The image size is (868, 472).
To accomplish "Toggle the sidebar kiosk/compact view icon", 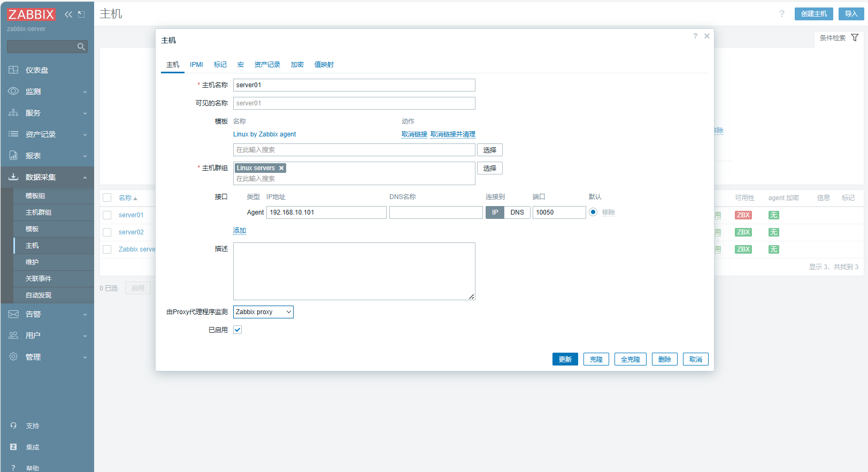I will (x=81, y=14).
